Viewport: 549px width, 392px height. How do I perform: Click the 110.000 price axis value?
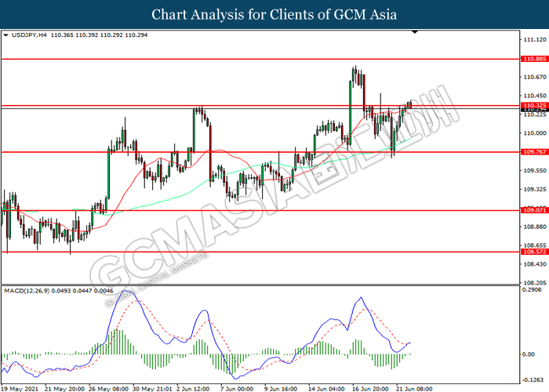(x=535, y=133)
